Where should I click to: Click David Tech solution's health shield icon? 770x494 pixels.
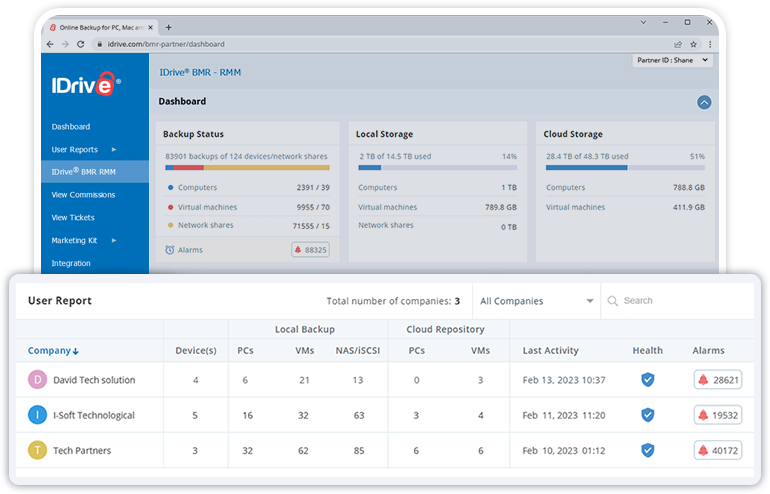(647, 380)
